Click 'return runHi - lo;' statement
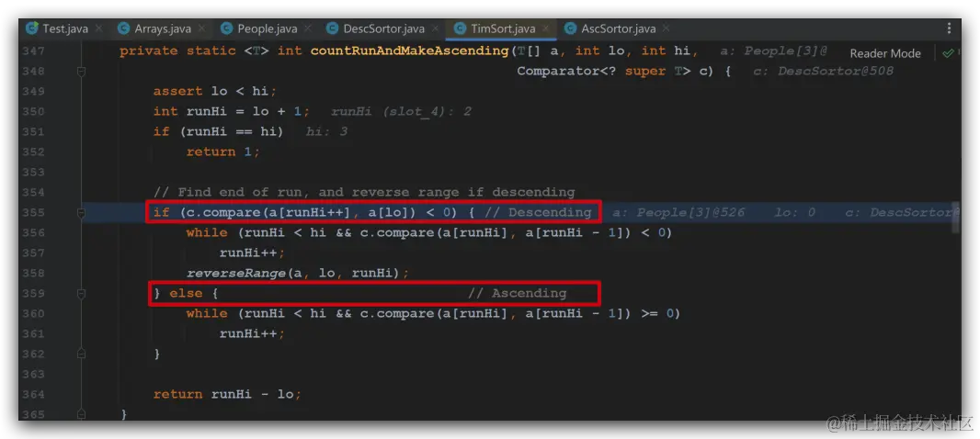980x439 pixels. (227, 394)
